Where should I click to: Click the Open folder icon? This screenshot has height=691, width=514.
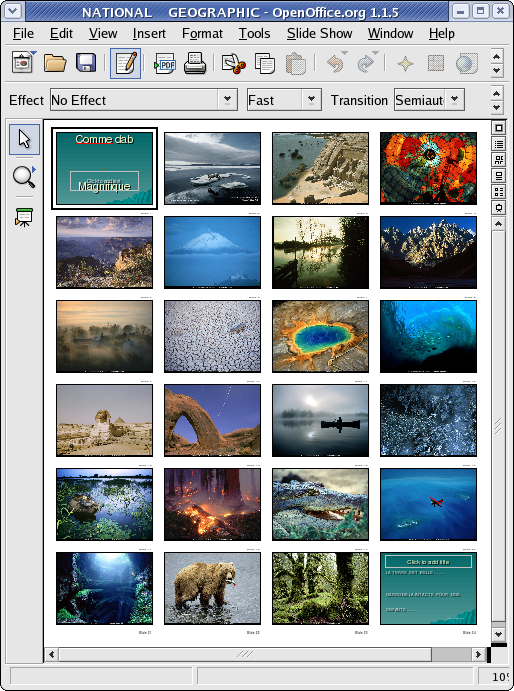coord(55,63)
